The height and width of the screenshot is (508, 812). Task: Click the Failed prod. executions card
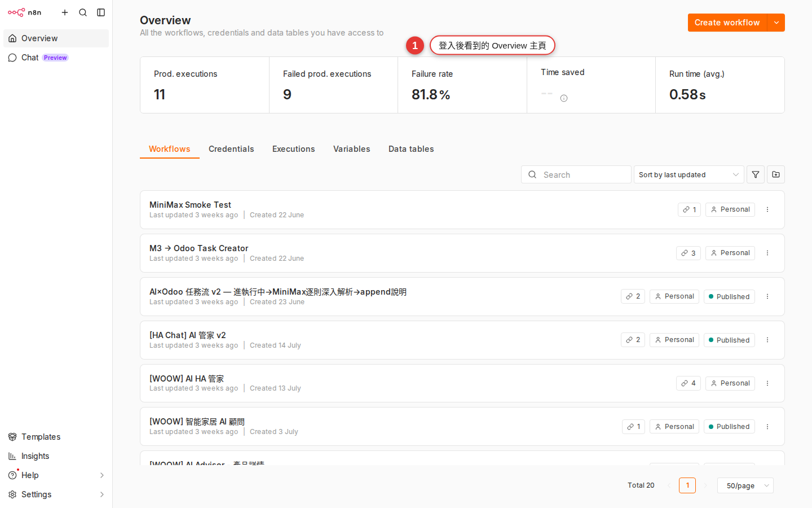pyautogui.click(x=333, y=85)
